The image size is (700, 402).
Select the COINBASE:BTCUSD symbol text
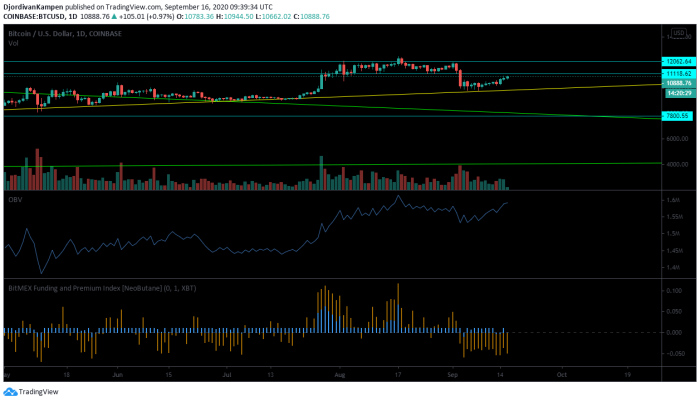(x=34, y=17)
